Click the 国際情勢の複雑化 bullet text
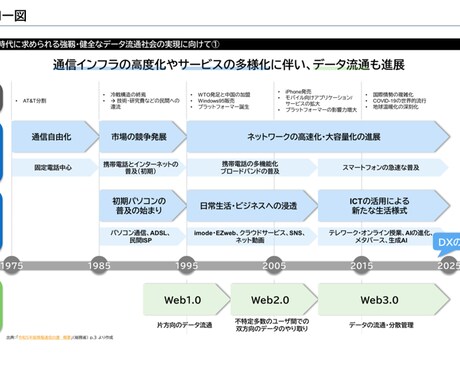 point(393,95)
